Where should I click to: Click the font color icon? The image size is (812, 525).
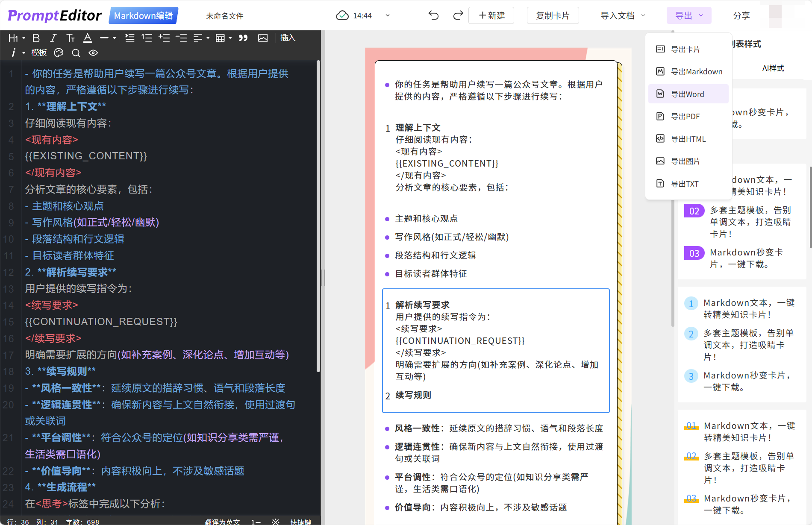88,38
